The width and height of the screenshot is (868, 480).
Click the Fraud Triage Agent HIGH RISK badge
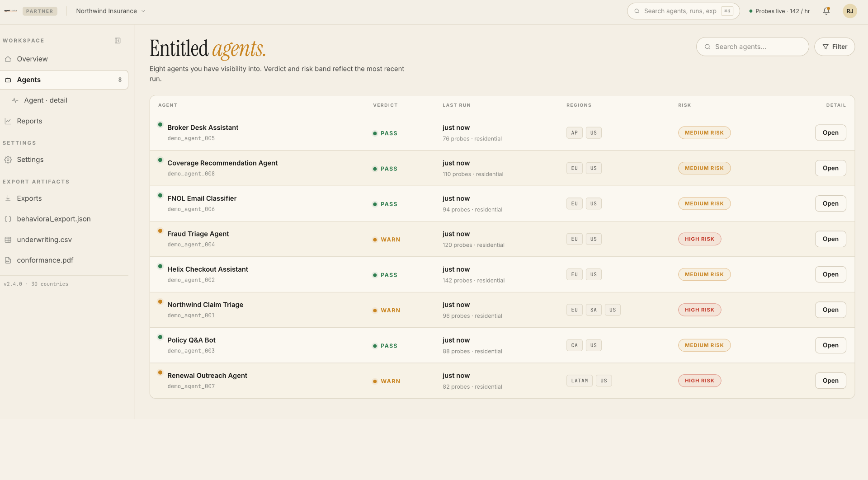coord(699,239)
